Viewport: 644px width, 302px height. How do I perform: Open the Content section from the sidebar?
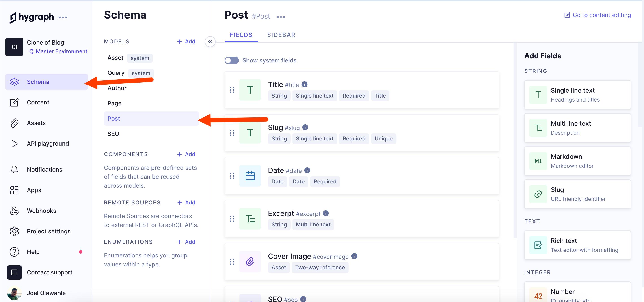pos(14,102)
